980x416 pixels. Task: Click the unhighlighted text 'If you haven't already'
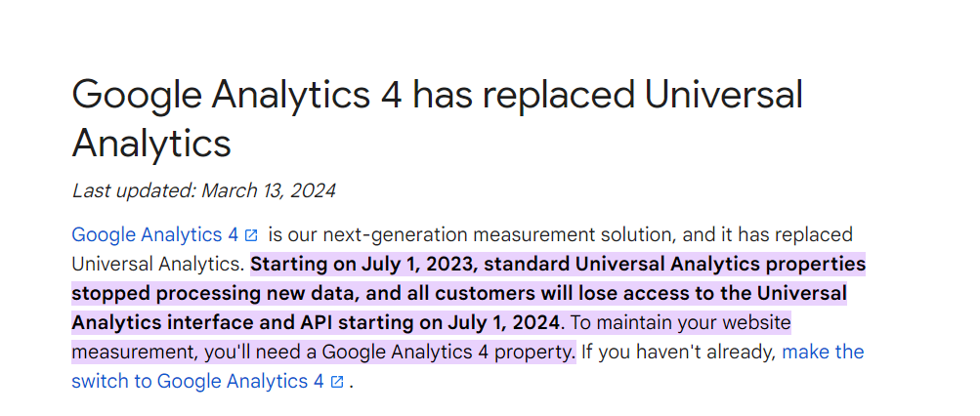[x=678, y=352]
